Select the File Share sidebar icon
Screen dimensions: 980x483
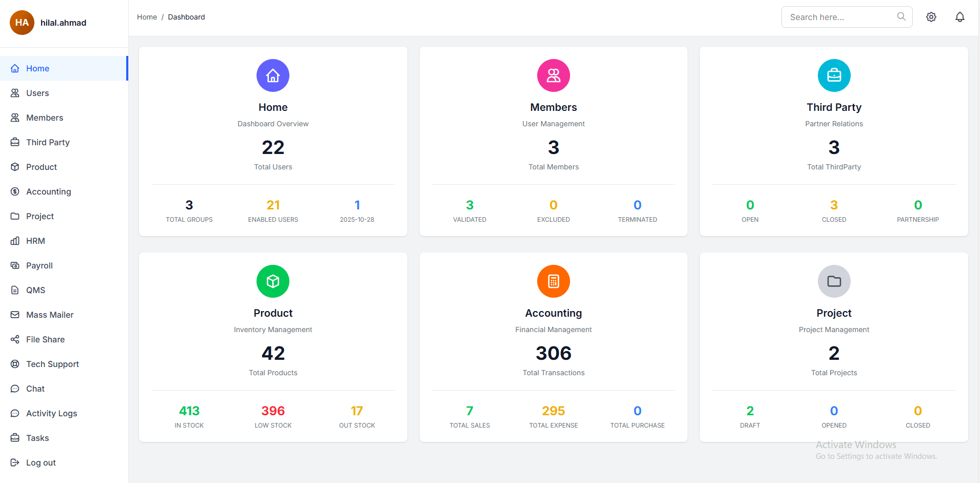[x=15, y=339]
